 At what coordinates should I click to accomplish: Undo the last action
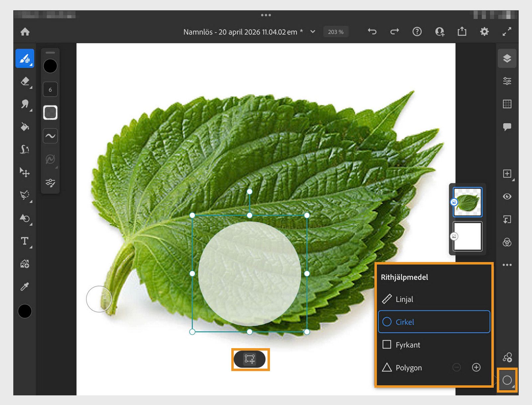[372, 32]
